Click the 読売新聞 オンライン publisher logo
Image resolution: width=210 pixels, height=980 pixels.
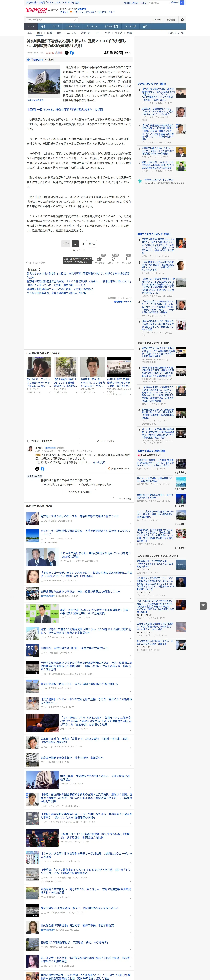pos(117,53)
